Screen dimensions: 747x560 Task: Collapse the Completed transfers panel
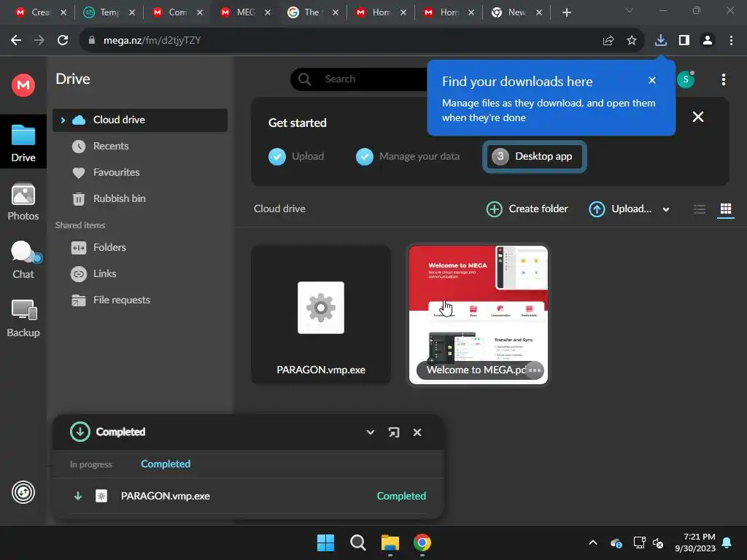(x=370, y=432)
